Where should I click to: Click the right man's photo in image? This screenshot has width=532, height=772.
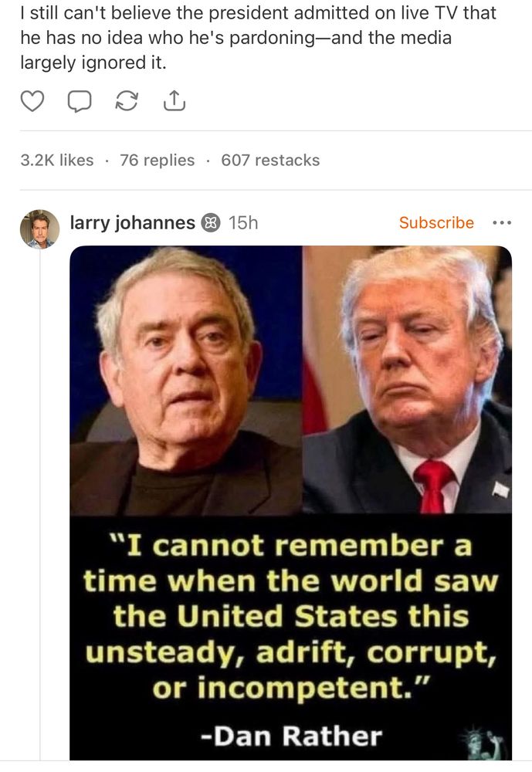pos(407,380)
